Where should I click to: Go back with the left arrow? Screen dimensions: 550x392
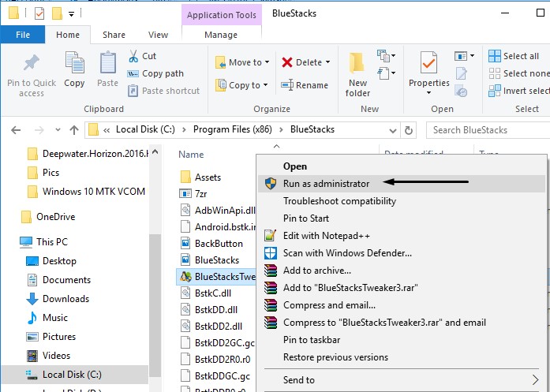pyautogui.click(x=16, y=130)
